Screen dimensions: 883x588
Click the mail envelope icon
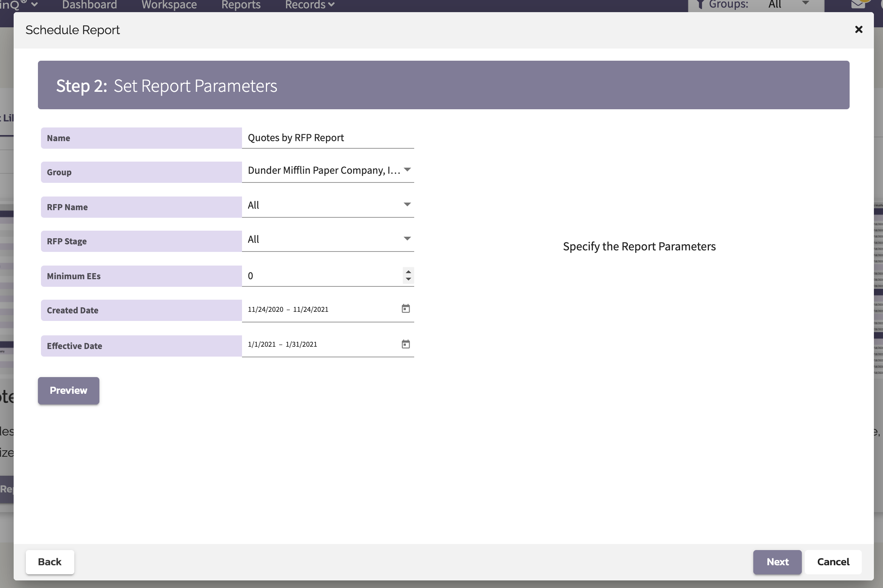858,4
